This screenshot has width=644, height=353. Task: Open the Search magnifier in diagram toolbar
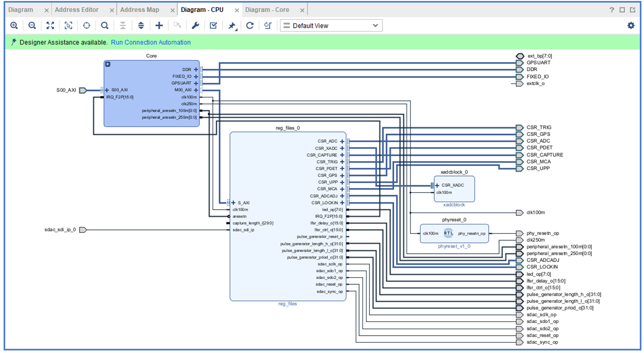[105, 26]
